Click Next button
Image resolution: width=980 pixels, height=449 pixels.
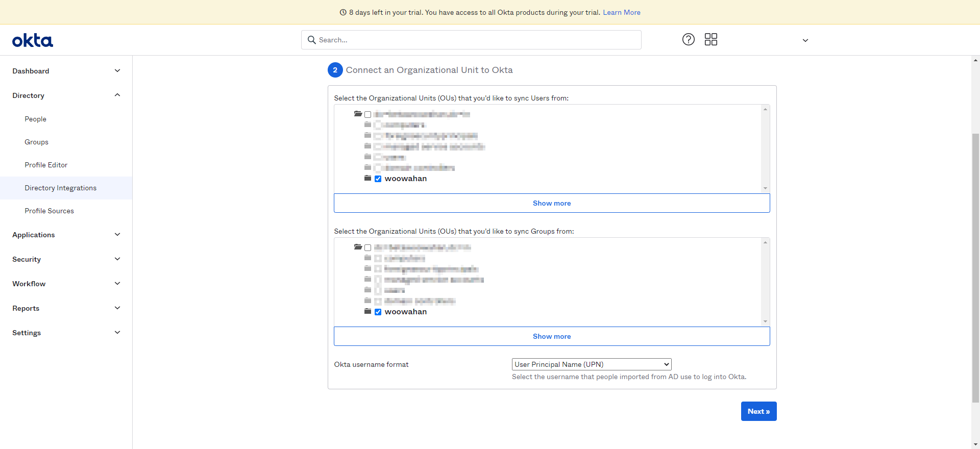coord(758,411)
